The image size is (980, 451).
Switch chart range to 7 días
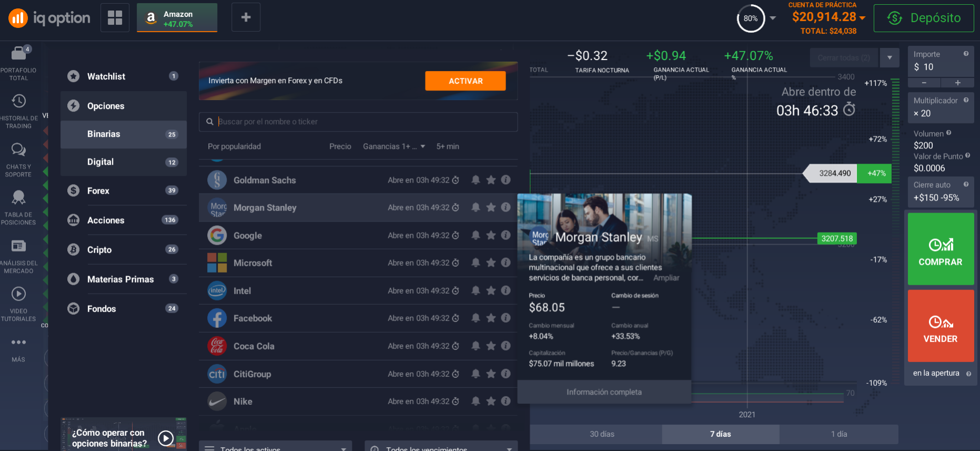pos(721,434)
